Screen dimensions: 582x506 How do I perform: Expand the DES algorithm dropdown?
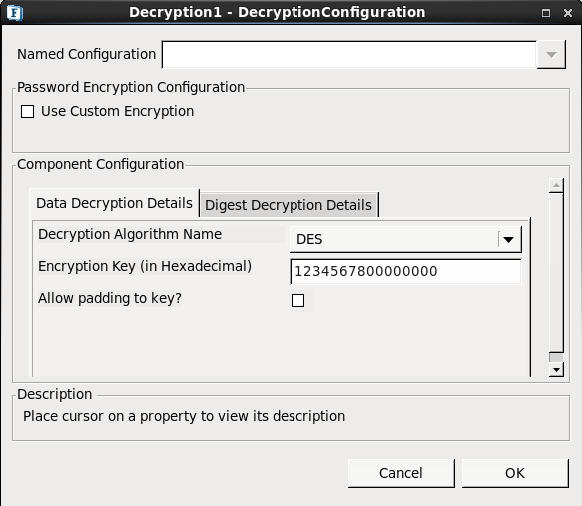[406, 239]
